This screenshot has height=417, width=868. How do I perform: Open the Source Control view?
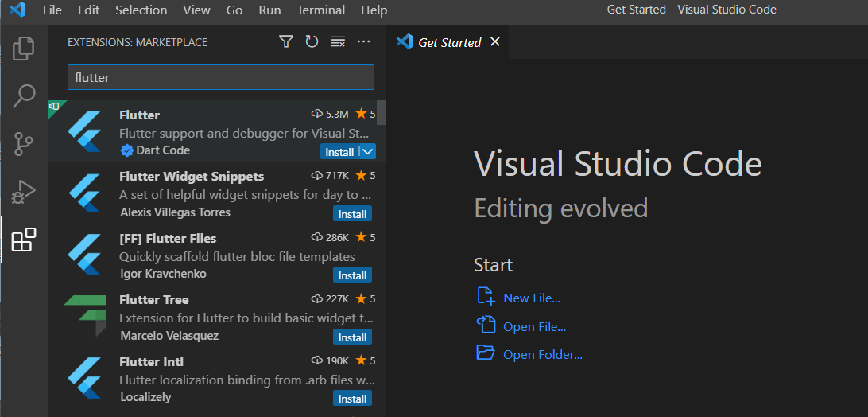(x=24, y=143)
